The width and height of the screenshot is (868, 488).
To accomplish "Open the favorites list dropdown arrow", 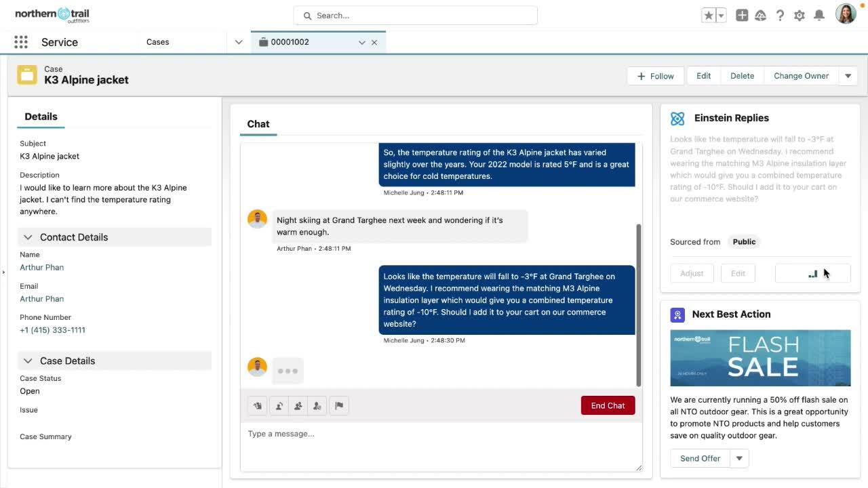I will click(x=721, y=16).
